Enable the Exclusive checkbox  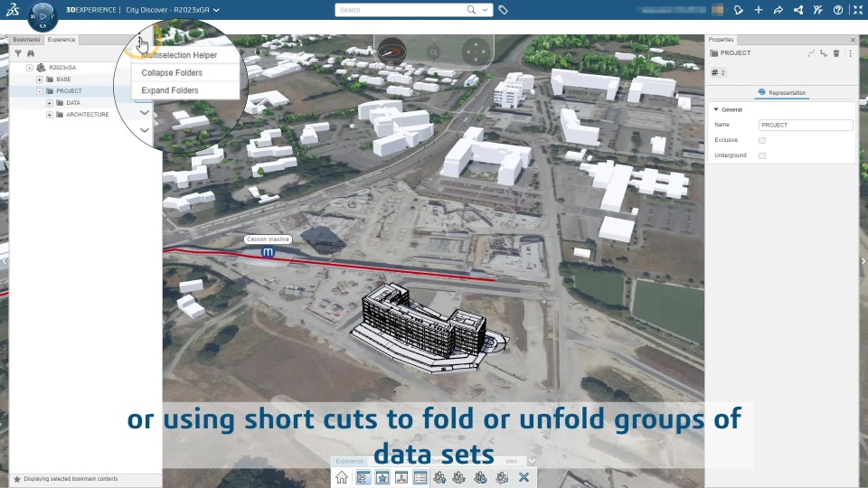pos(762,141)
